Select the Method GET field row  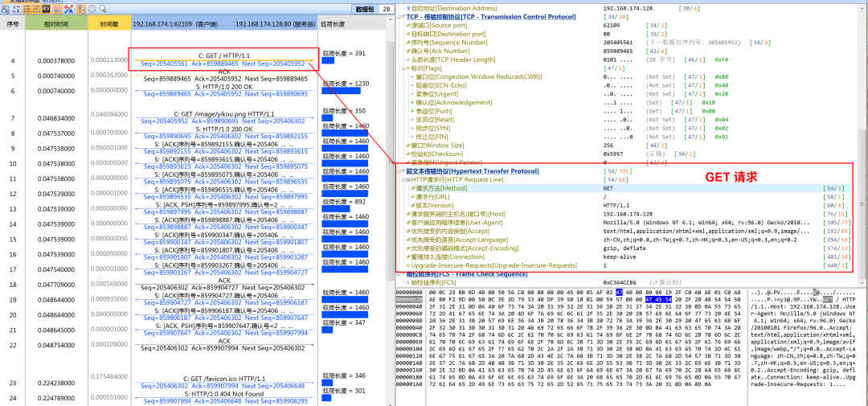pos(629,188)
